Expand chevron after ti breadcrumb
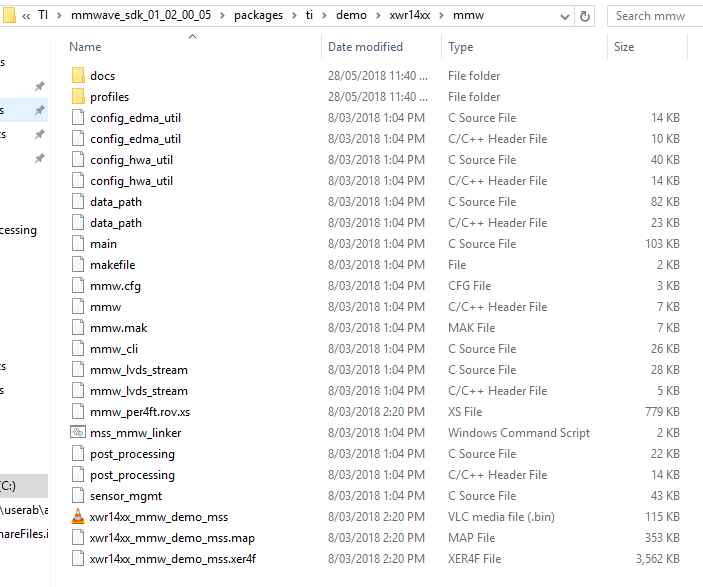 [325, 16]
